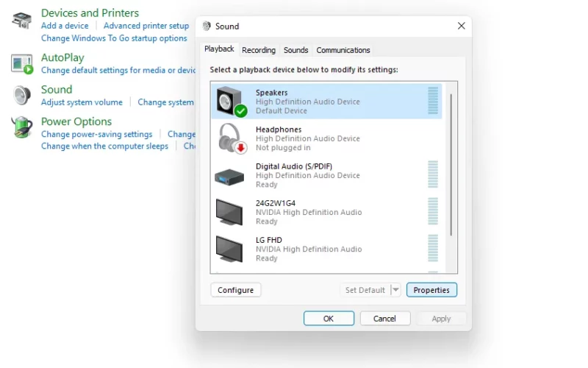The image size is (588, 368).
Task: Click Change when the computer sleeps link
Action: pyautogui.click(x=104, y=146)
